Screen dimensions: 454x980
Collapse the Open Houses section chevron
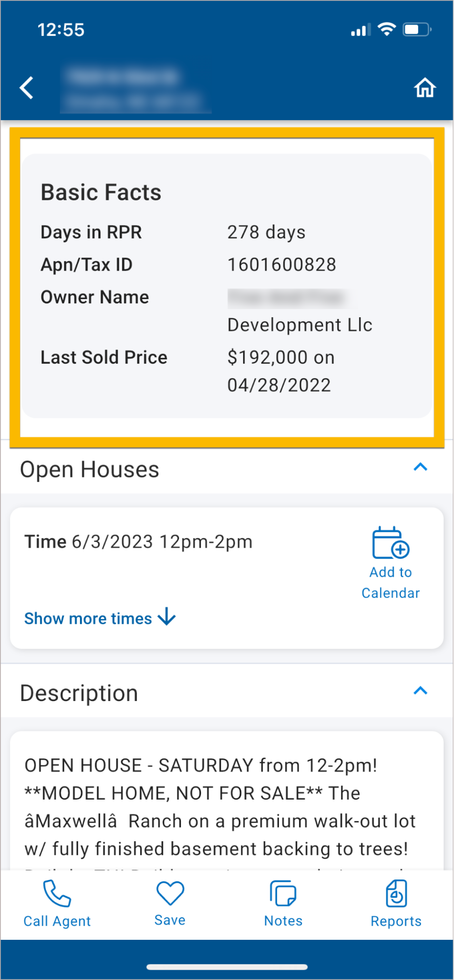tap(420, 467)
